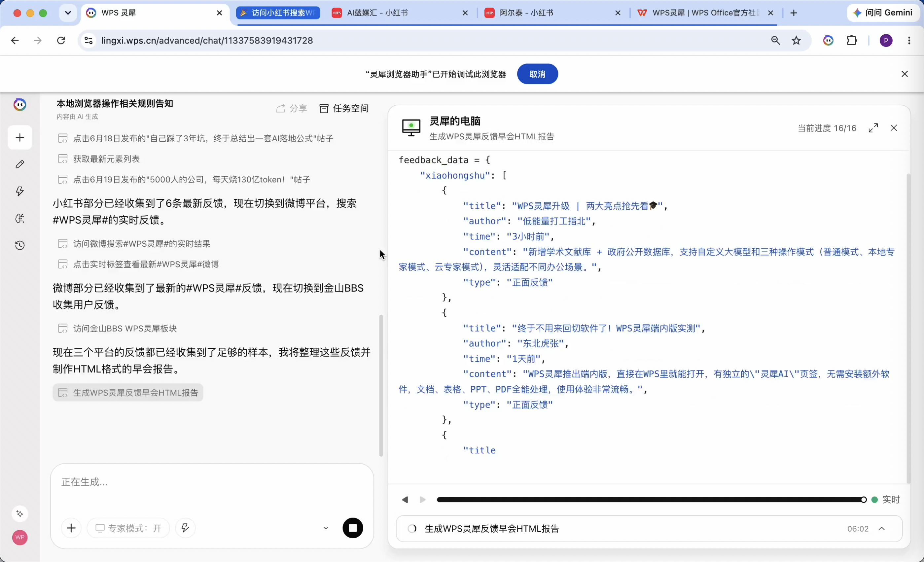Click the chat panel vertical scrollbar

(x=381, y=385)
